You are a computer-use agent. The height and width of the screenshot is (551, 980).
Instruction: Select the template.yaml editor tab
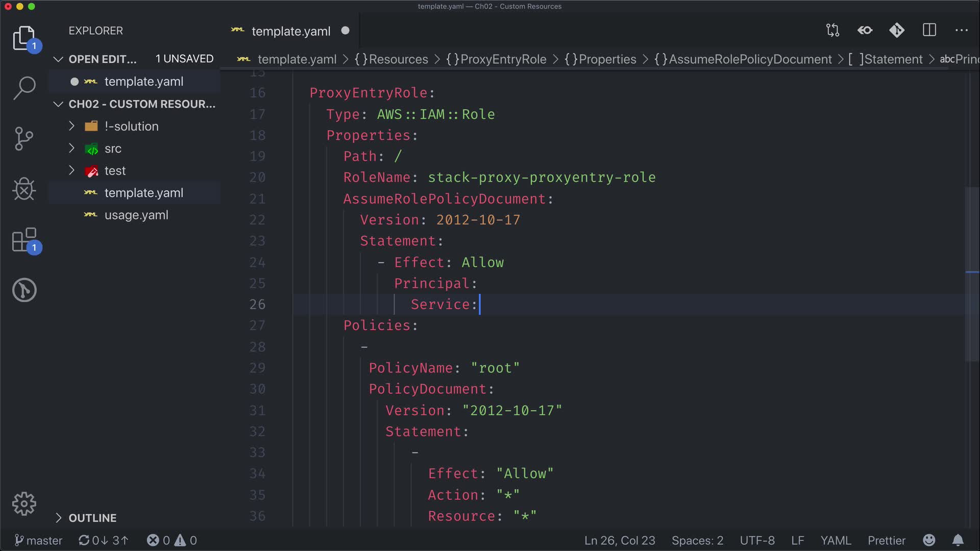pyautogui.click(x=290, y=31)
